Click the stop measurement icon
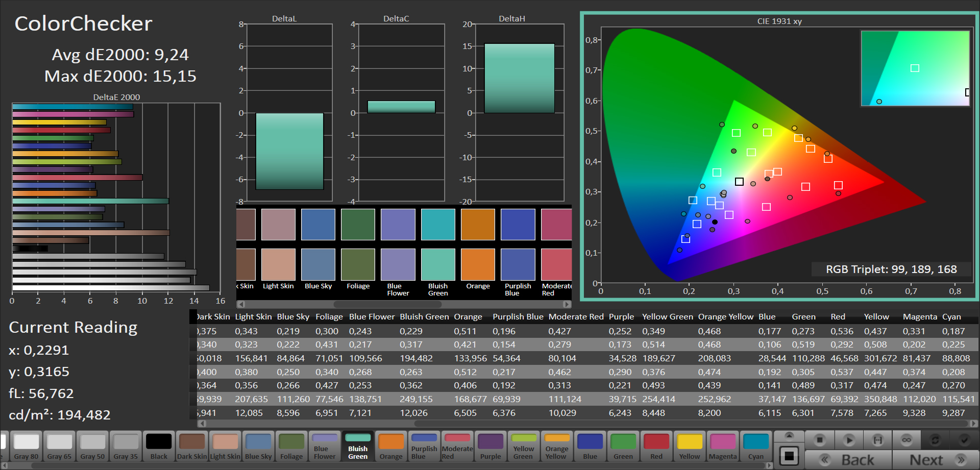This screenshot has width=980, height=470. pyautogui.click(x=820, y=440)
